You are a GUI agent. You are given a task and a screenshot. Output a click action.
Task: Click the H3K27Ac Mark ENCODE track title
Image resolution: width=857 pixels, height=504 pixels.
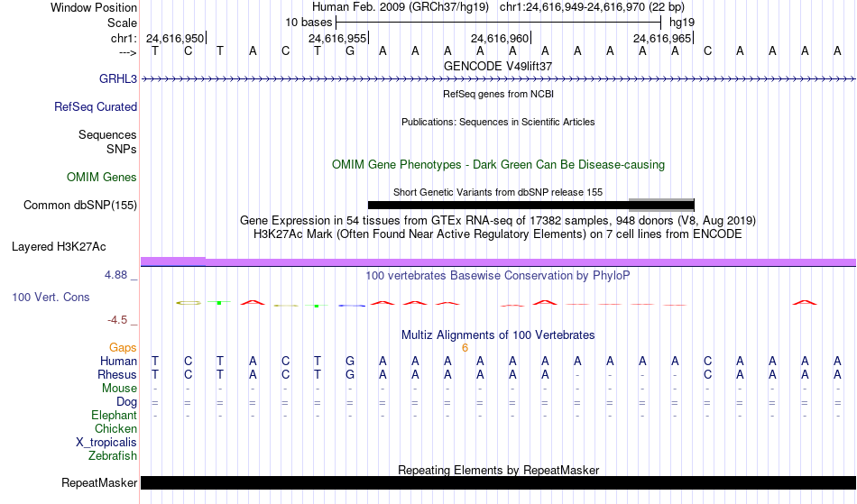[x=498, y=234]
